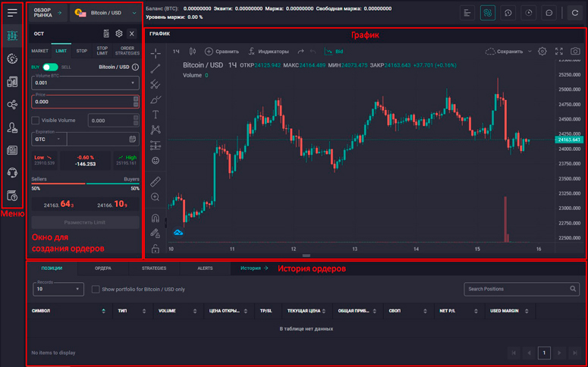Open the История link

[254, 268]
